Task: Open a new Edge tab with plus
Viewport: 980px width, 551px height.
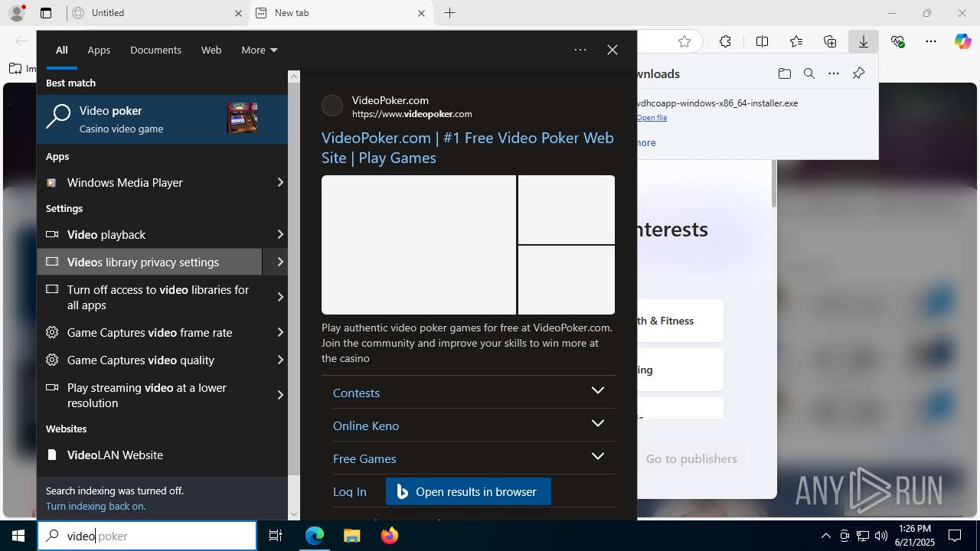Action: point(450,13)
